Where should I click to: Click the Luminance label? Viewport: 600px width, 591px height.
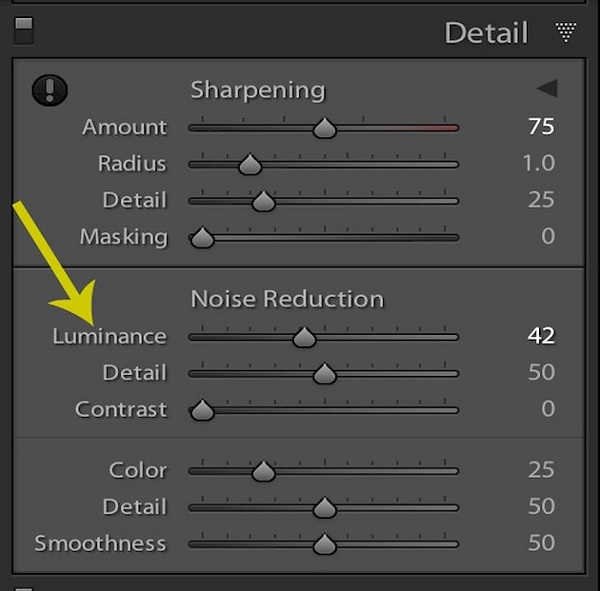click(x=110, y=336)
